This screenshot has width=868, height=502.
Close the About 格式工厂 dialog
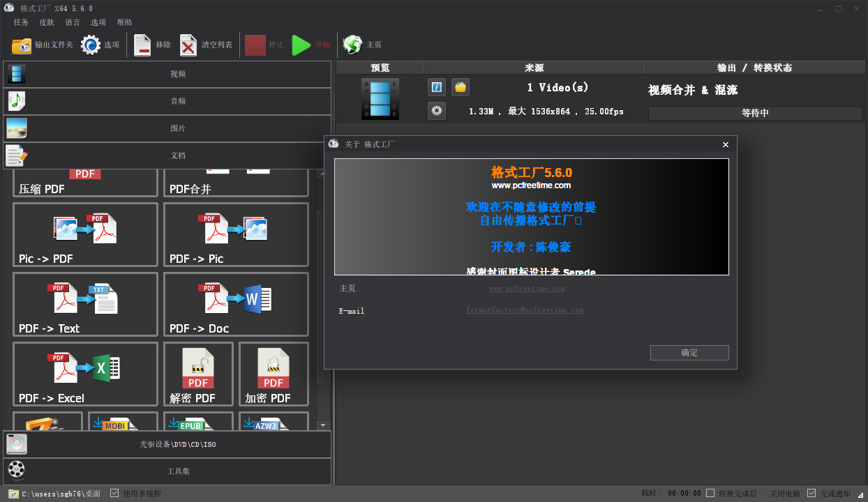pos(726,144)
